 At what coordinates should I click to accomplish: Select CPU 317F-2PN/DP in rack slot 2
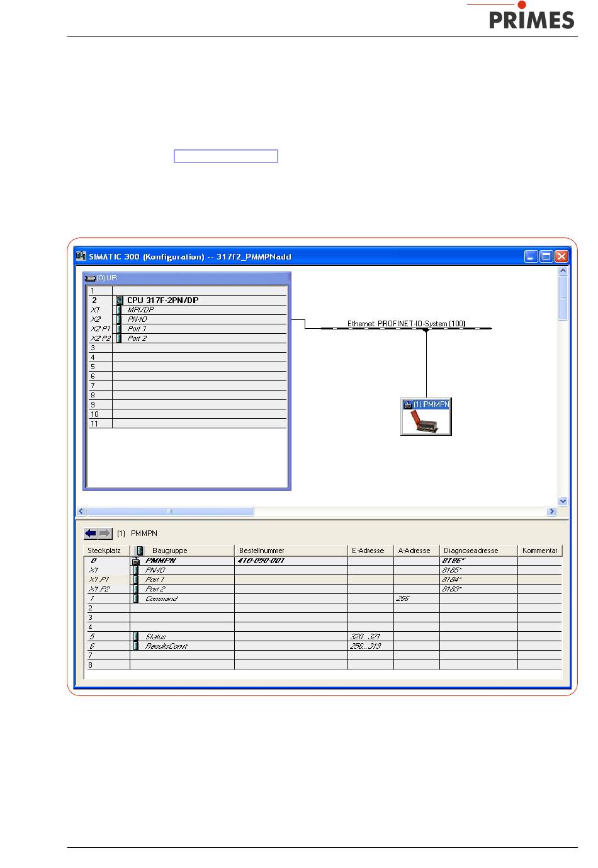tap(162, 300)
